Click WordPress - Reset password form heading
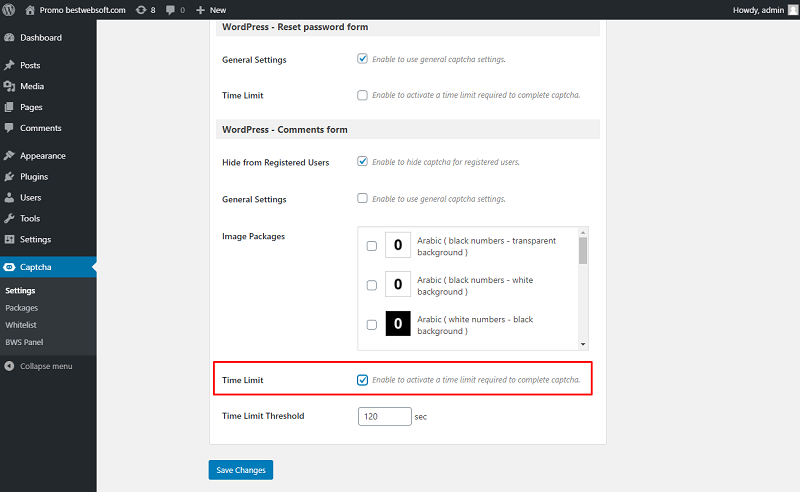Screen dimensions: 800x492 (x=295, y=27)
